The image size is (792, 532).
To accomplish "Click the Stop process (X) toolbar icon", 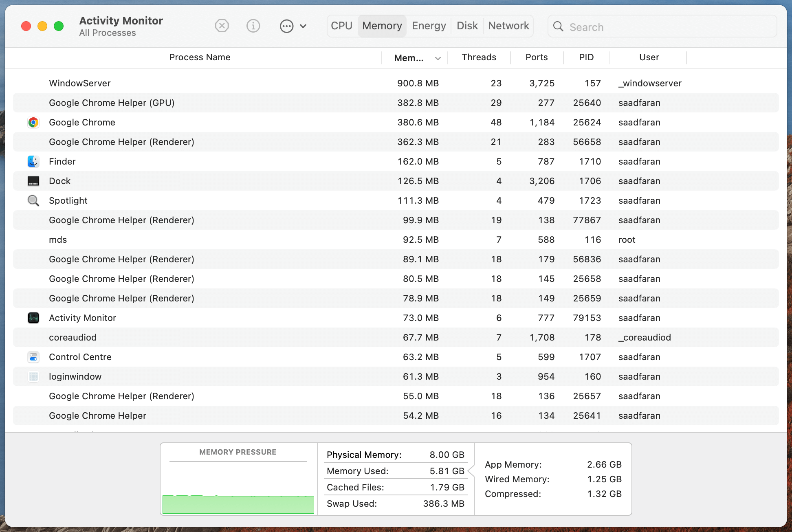I will pos(222,26).
